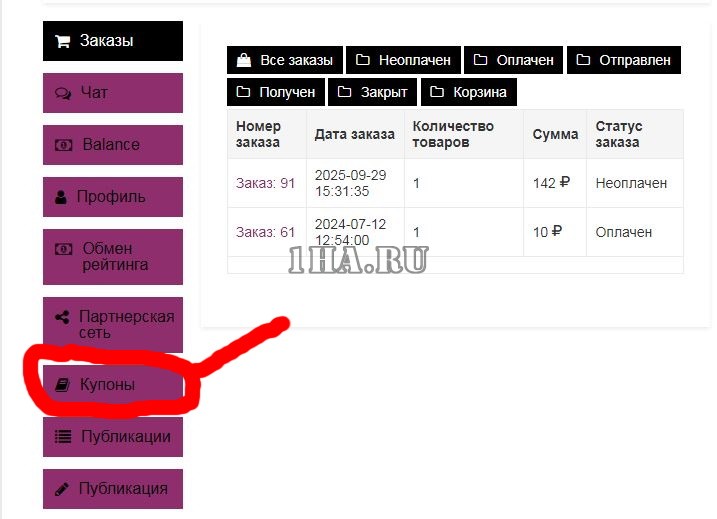The image size is (717, 519).
Task: Open the Заказ: 91 order link
Action: pyautogui.click(x=265, y=183)
